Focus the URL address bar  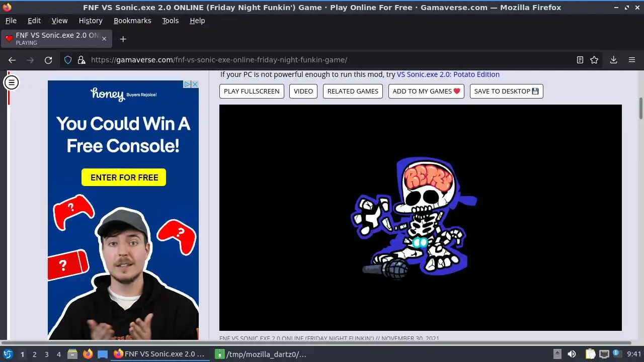point(330,60)
